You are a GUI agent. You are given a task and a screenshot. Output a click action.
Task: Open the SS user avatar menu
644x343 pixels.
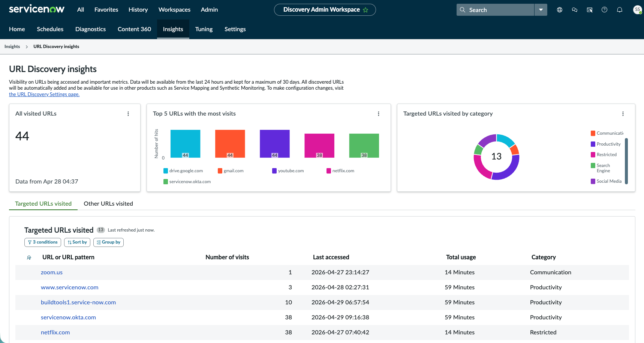(x=637, y=10)
